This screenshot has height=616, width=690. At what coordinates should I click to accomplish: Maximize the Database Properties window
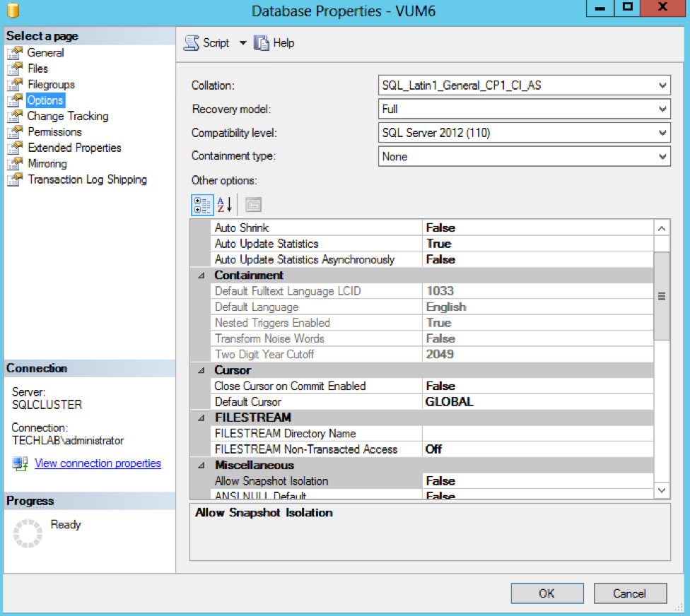tap(627, 8)
